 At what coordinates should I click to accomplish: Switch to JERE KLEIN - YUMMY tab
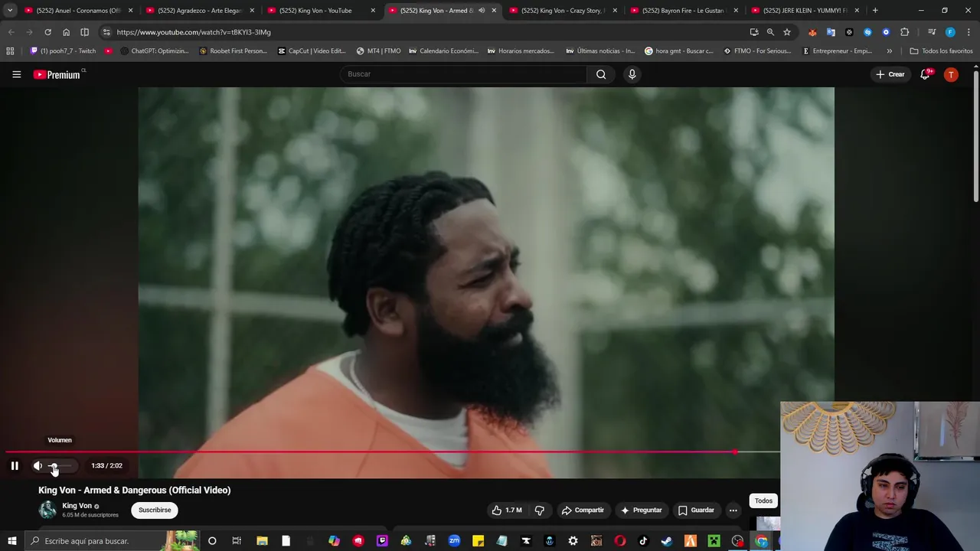click(x=804, y=11)
